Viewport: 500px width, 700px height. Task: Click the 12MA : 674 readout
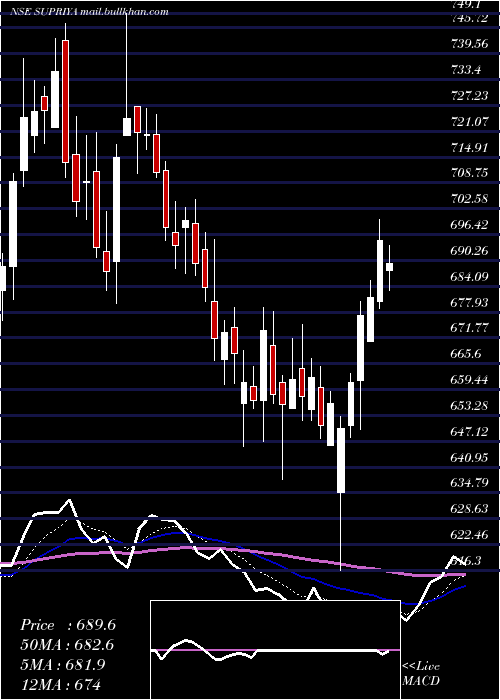click(60, 684)
